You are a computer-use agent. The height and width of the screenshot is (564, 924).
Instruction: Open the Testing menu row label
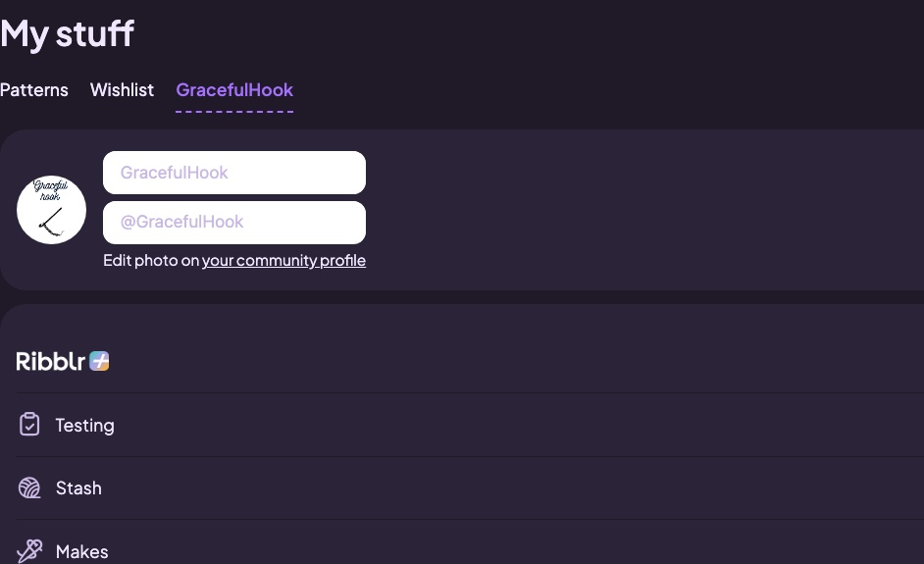pos(85,426)
